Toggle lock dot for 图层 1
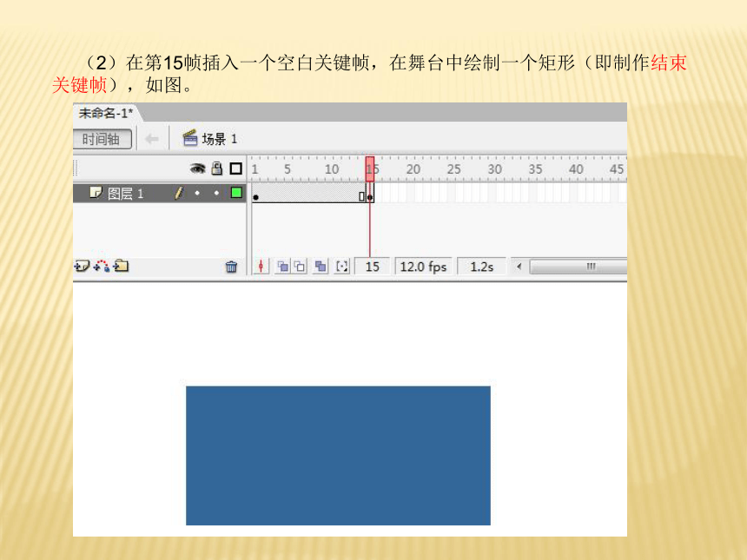 pos(217,193)
